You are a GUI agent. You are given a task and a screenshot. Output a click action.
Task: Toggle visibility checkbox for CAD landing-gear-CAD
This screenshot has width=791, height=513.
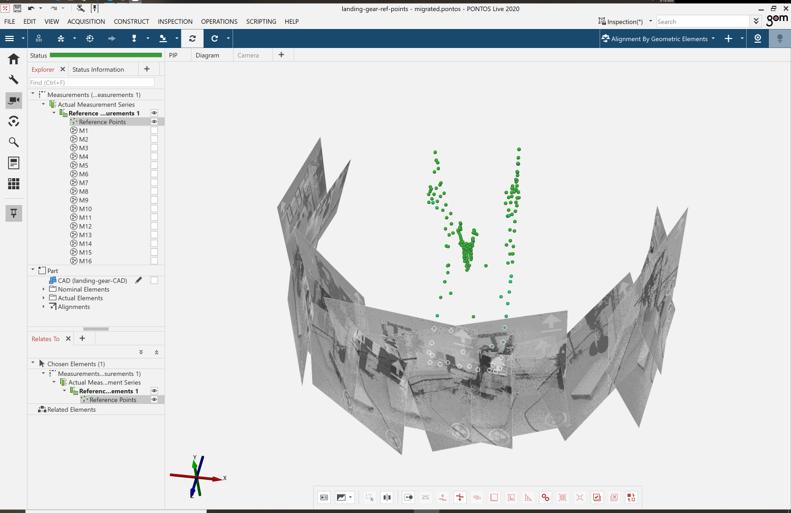154,280
